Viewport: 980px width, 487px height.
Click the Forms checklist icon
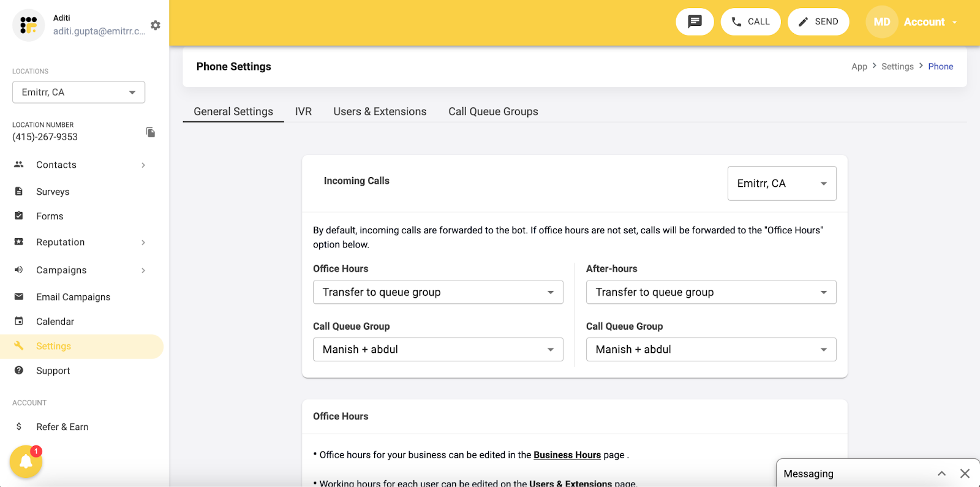19,216
